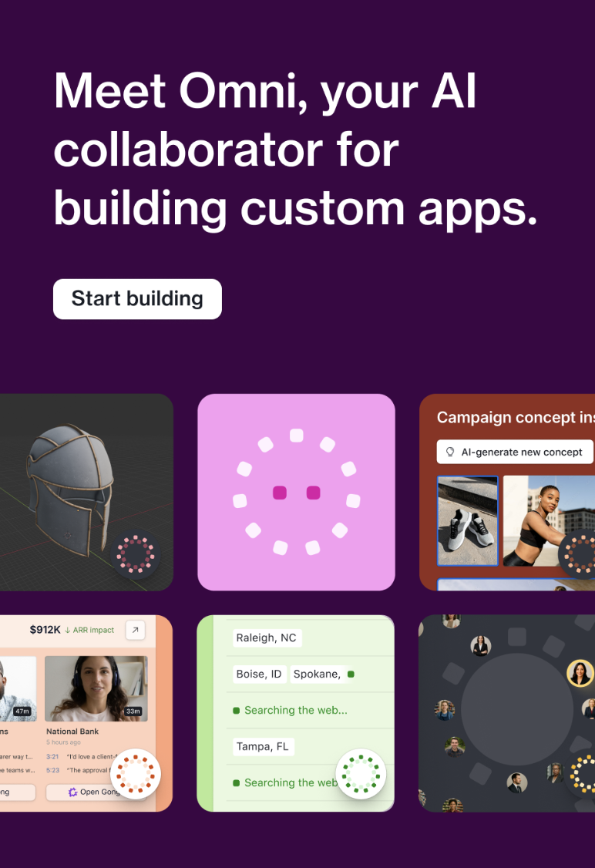Select the Omni face icon on pink card
This screenshot has height=868, width=595.
point(297,492)
